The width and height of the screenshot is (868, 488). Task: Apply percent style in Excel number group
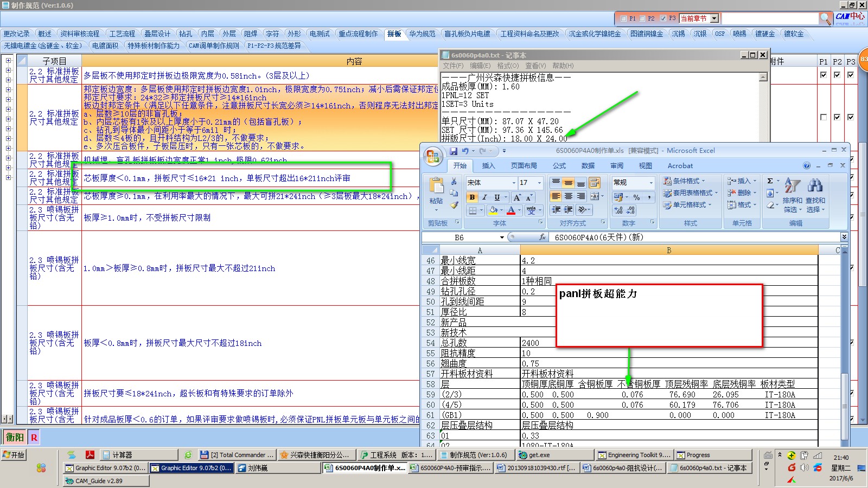636,197
